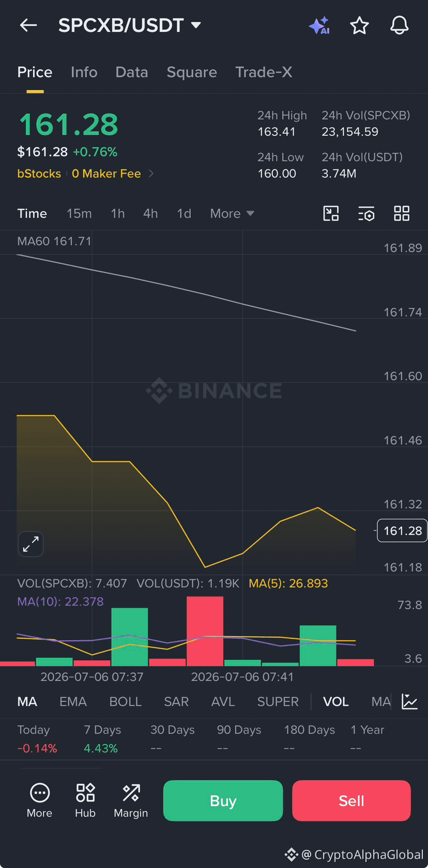Select the 180 Days performance entry
428x868 pixels.
pyautogui.click(x=309, y=739)
